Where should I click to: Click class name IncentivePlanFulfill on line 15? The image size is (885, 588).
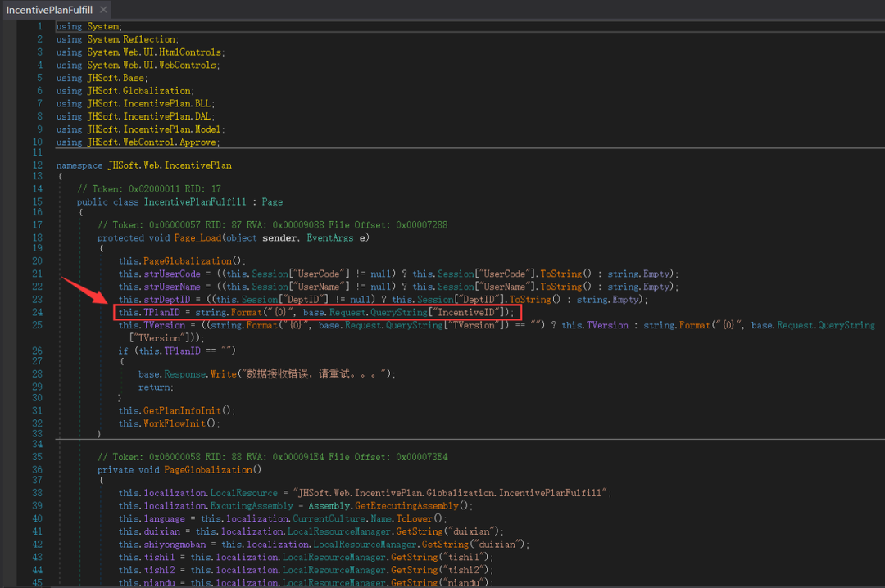click(195, 202)
